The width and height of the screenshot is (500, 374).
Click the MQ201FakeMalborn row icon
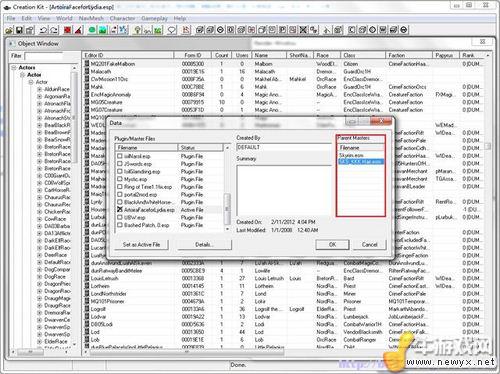[87, 64]
